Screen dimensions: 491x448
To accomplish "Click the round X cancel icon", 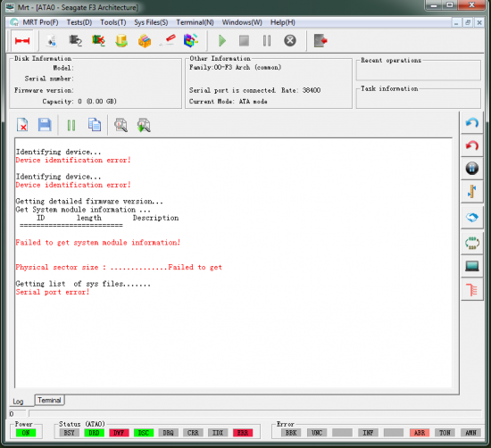I will click(290, 41).
